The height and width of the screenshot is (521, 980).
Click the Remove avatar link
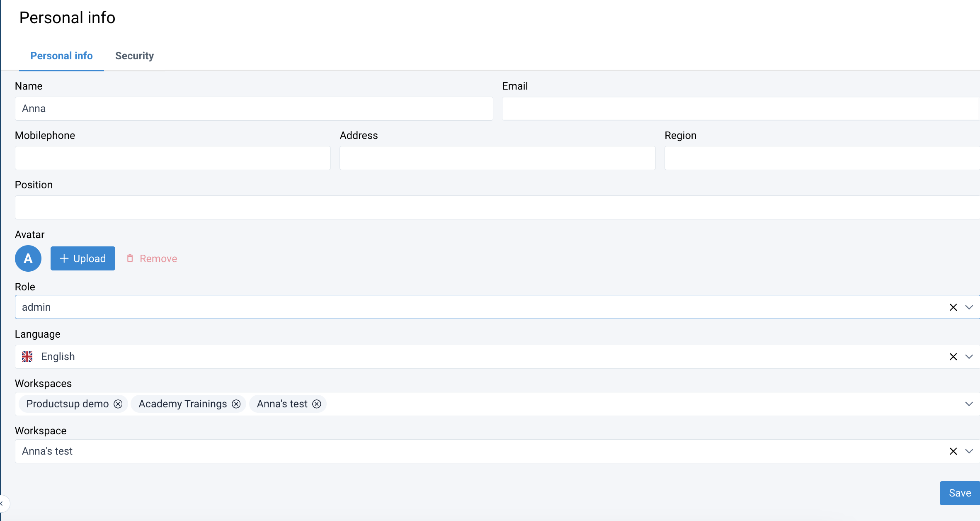pos(152,258)
